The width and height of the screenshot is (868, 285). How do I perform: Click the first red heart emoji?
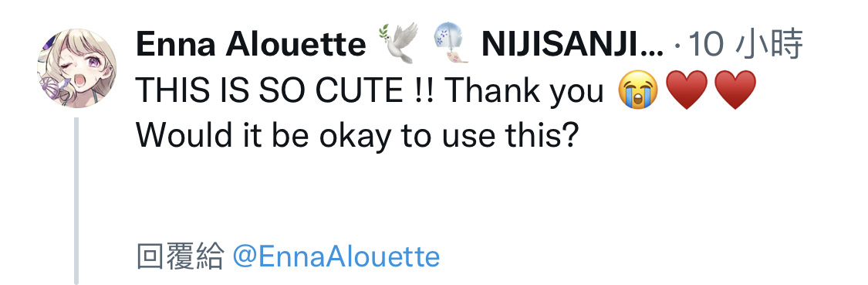(x=687, y=90)
